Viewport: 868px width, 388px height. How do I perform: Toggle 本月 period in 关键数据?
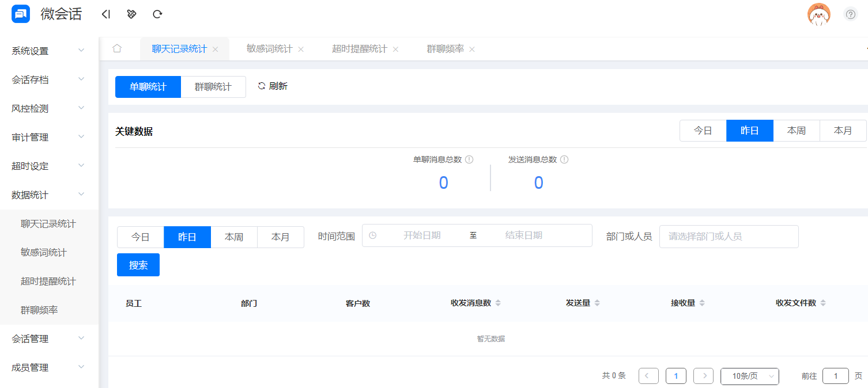click(843, 131)
